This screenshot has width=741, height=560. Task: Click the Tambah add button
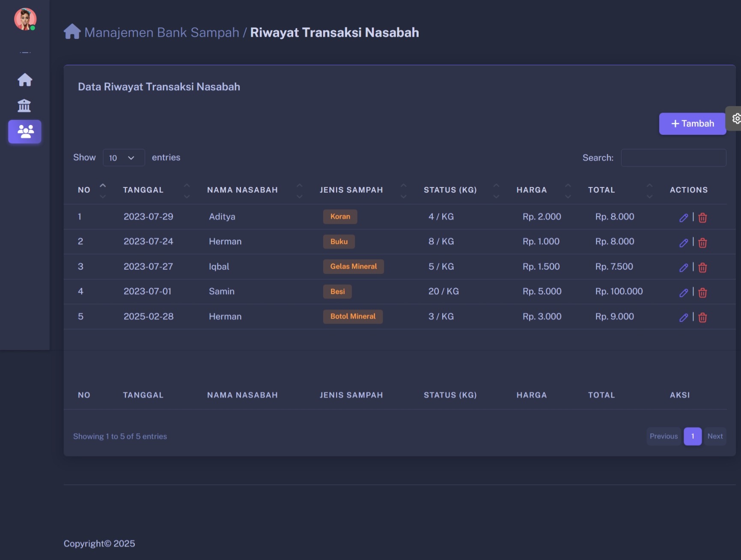pos(692,124)
